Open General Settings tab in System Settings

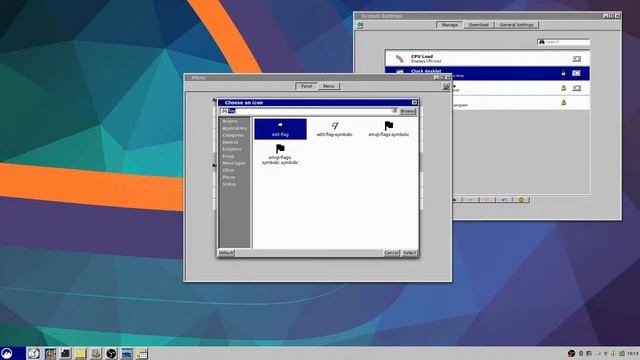pyautogui.click(x=516, y=25)
